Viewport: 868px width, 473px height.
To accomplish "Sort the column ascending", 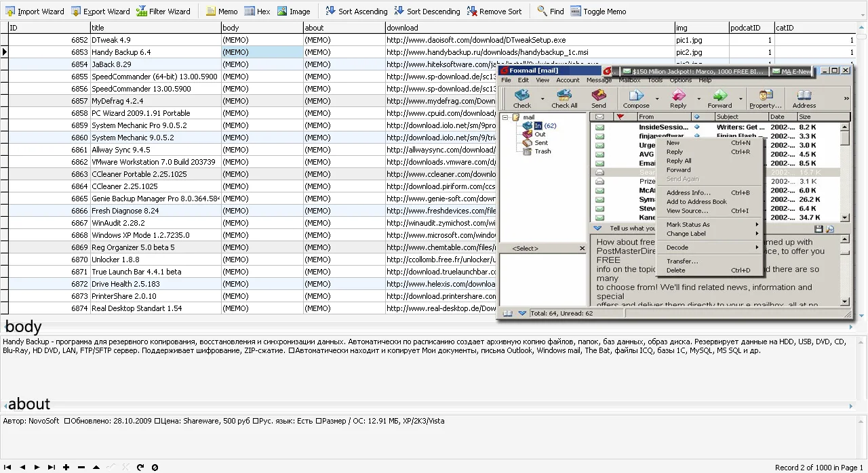I will [356, 12].
